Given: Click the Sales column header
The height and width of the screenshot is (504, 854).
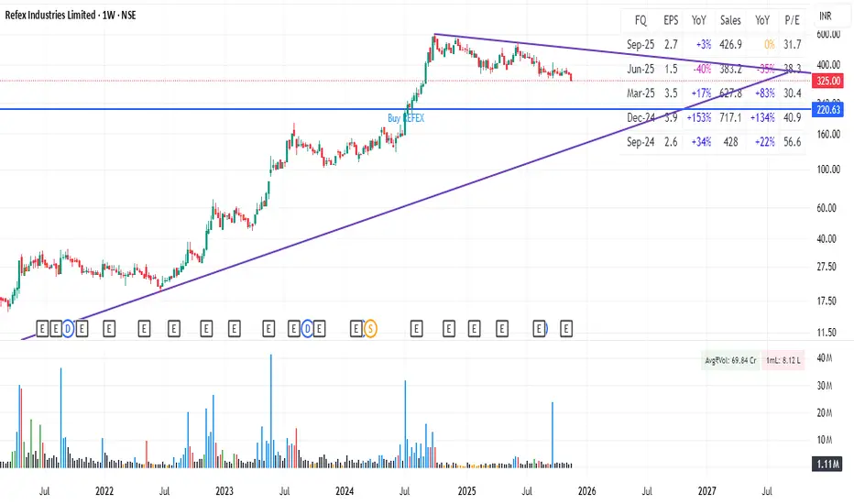Looking at the screenshot, I should [730, 21].
